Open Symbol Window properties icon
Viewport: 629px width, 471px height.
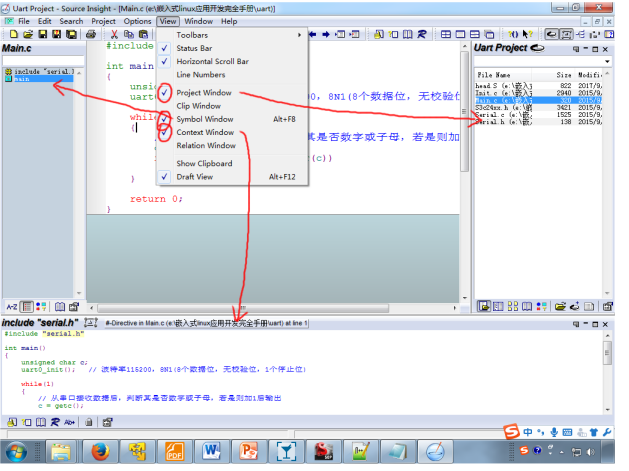coord(74,307)
